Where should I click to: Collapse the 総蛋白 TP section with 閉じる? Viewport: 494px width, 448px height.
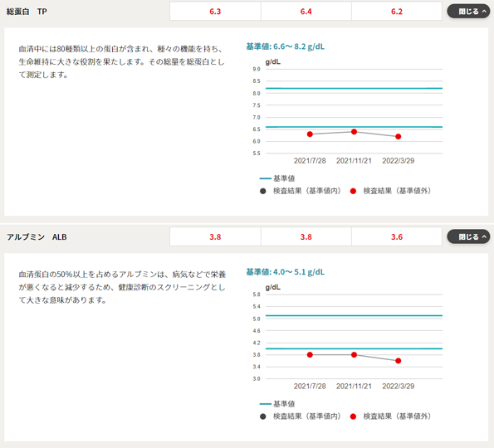[x=468, y=12]
